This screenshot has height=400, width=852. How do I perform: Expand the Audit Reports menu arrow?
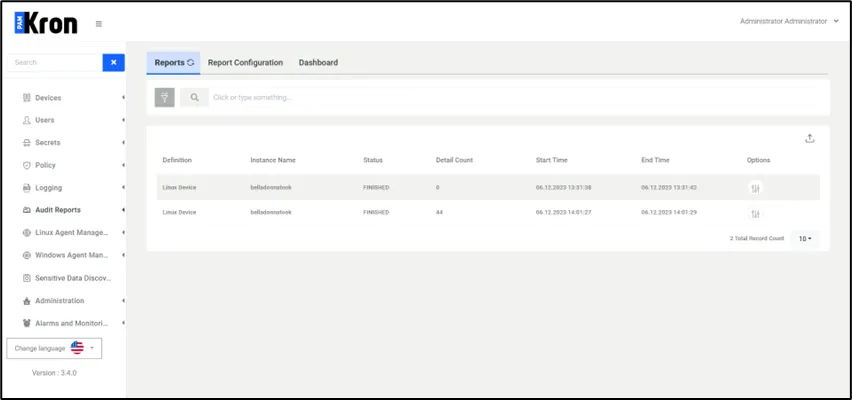click(123, 210)
